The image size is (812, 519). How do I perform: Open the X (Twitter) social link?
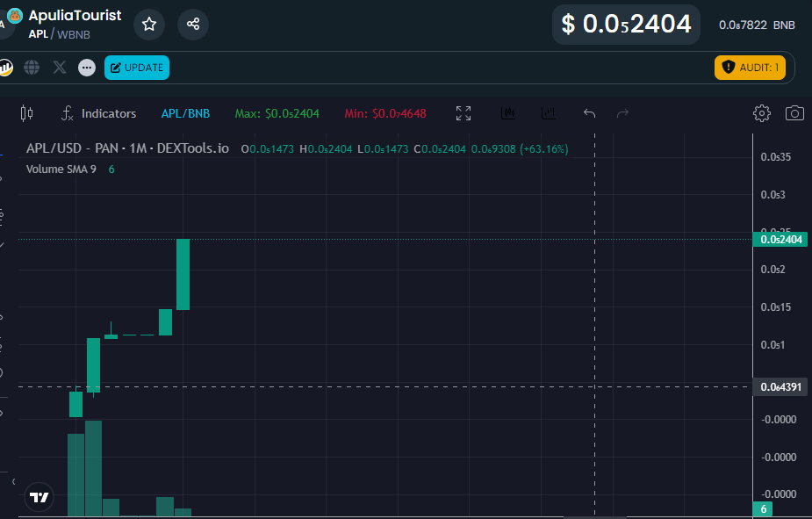60,68
